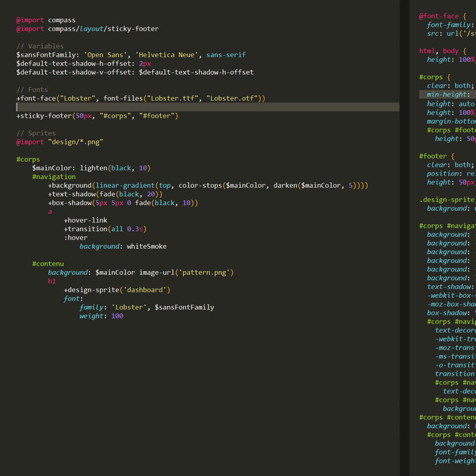Image resolution: width=476 pixels, height=476 pixels.
Task: Click '.design-sprite' selector in the right pane
Action: coord(447,200)
